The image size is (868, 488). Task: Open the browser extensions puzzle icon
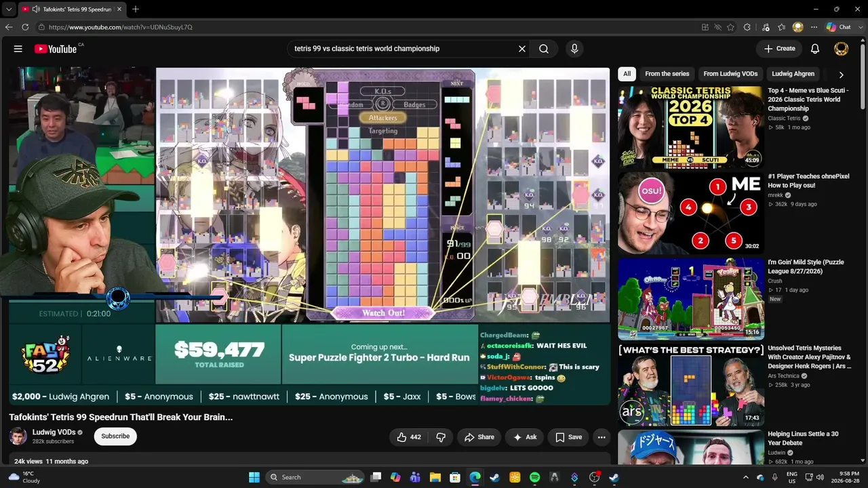747,27
